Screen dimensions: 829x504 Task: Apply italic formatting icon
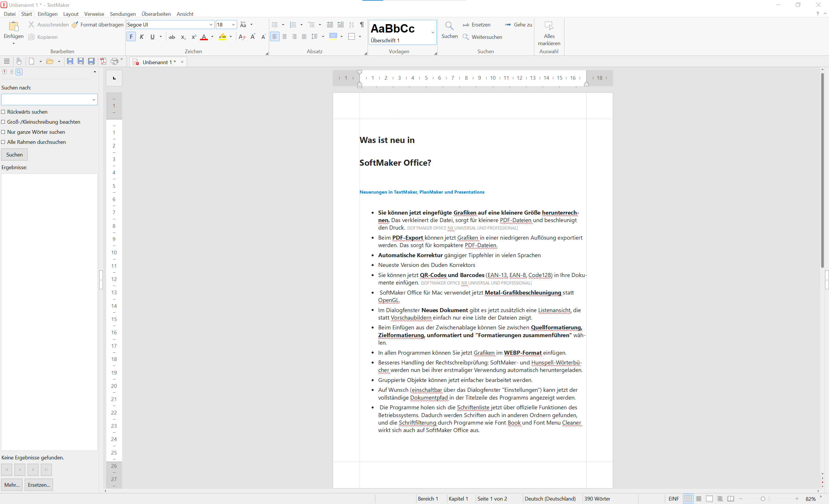click(142, 37)
